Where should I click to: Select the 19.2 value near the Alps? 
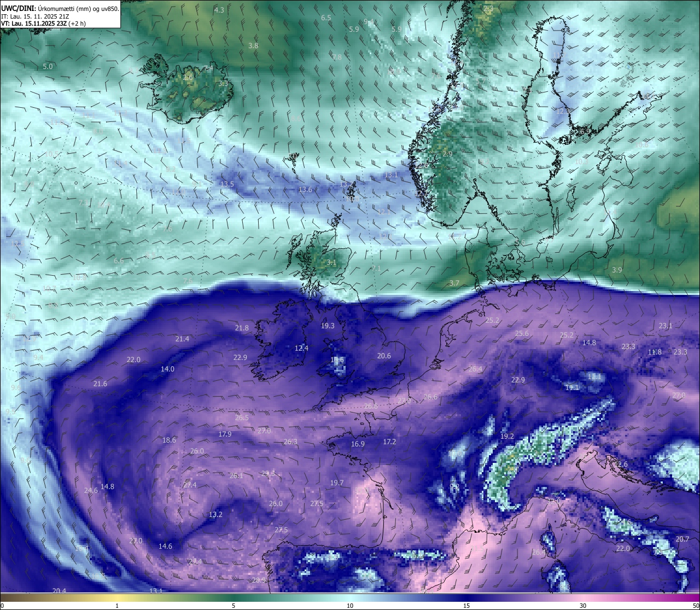[x=507, y=436]
